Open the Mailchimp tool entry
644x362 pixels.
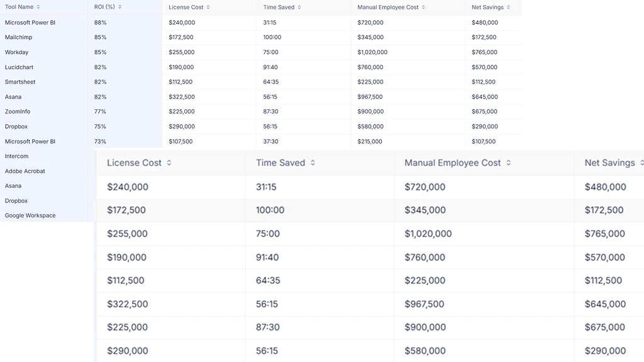[19, 37]
